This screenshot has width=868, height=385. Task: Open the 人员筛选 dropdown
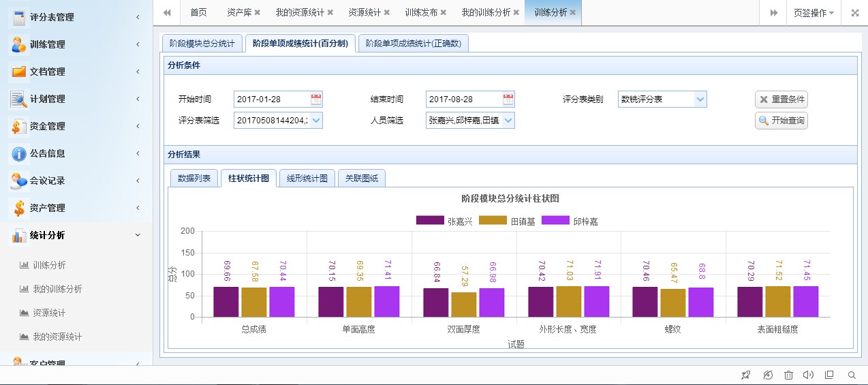(x=508, y=121)
